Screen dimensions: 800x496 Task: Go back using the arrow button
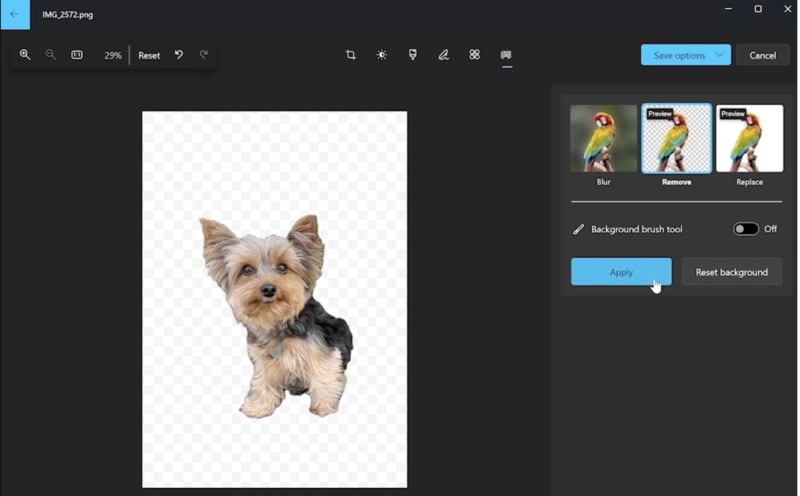coord(15,14)
